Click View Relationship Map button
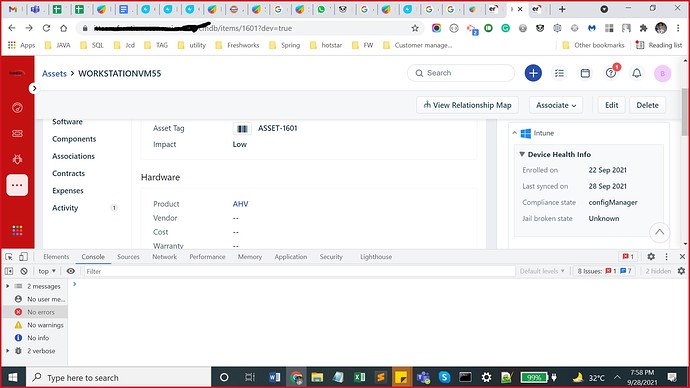 [x=467, y=105]
